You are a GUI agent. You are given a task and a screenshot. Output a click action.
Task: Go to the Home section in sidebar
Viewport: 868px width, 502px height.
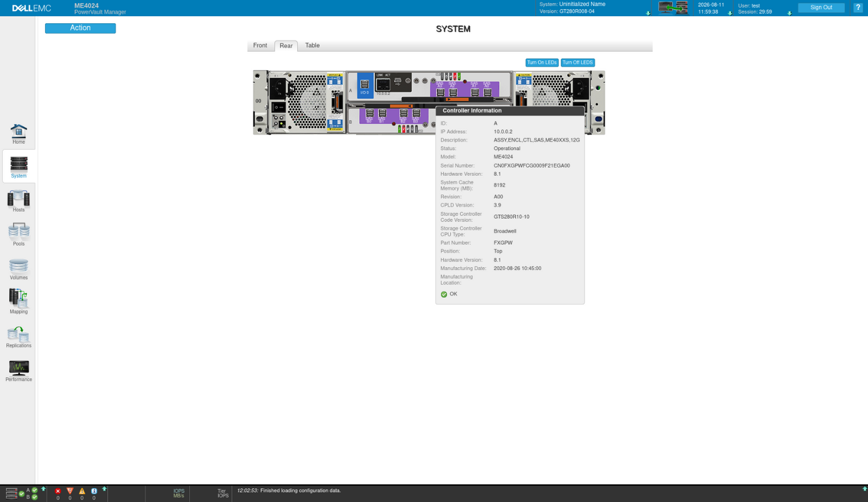click(x=19, y=134)
